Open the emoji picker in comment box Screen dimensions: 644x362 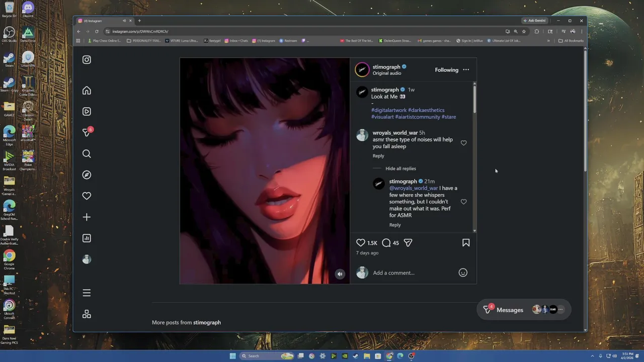[x=463, y=273]
